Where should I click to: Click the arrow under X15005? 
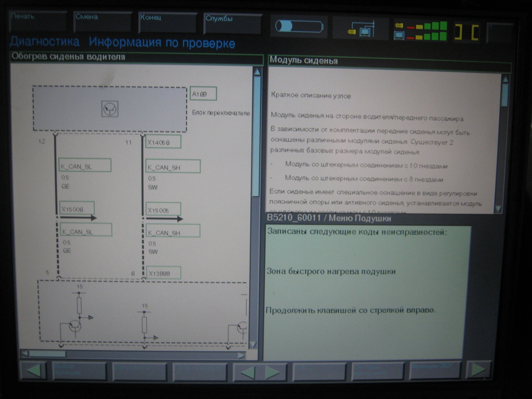[164, 219]
